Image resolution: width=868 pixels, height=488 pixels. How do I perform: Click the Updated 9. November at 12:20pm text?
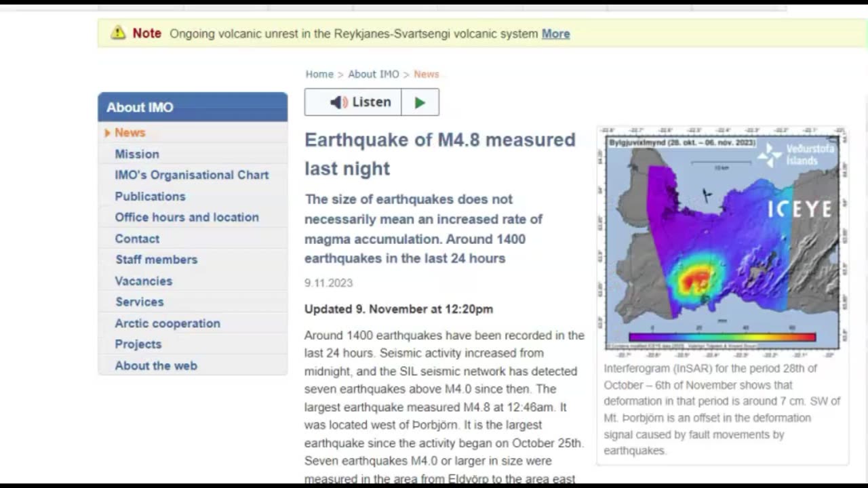tap(399, 309)
